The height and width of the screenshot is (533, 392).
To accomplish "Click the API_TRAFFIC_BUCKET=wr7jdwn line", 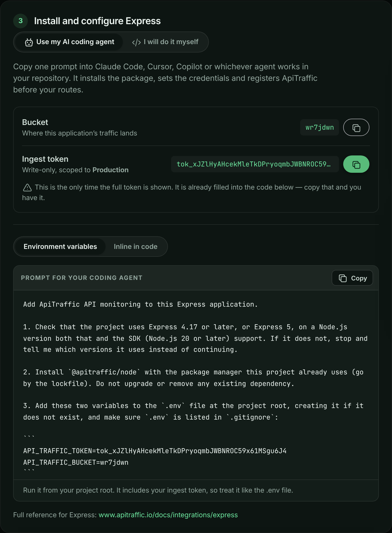I will pos(76,462).
